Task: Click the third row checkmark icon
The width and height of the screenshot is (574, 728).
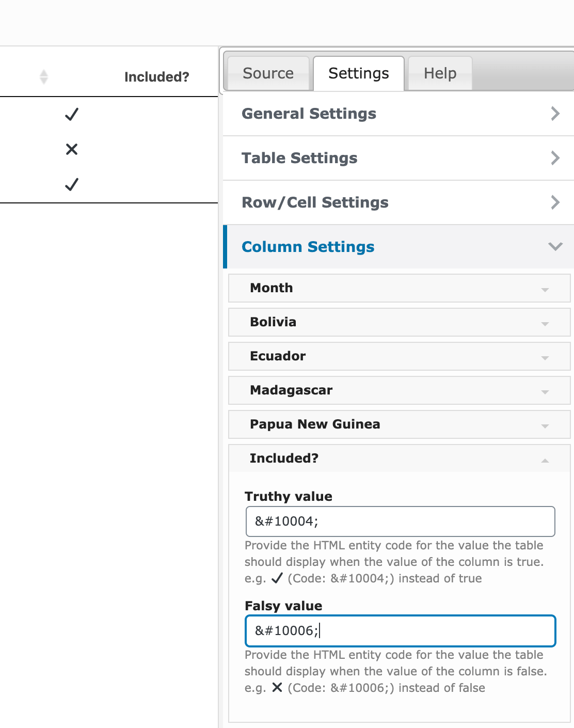Action: click(x=72, y=184)
